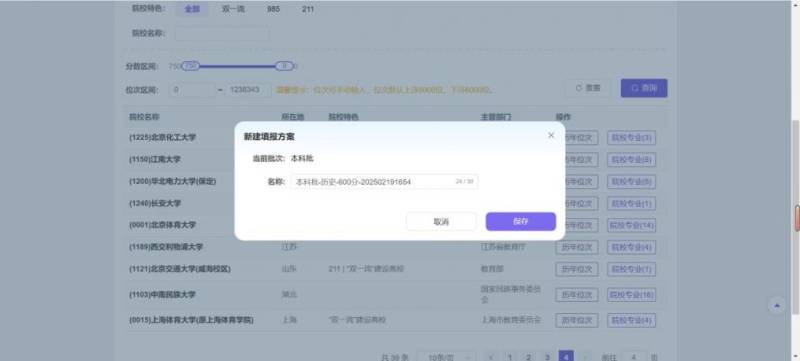This screenshot has width=800, height=361.
Task: Select 985 in 院校特色 filter
Action: (273, 9)
